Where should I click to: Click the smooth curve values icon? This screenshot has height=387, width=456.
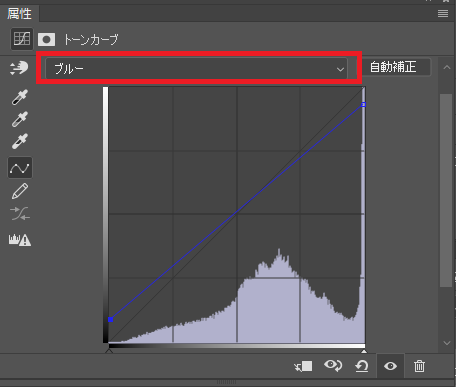coord(20,214)
